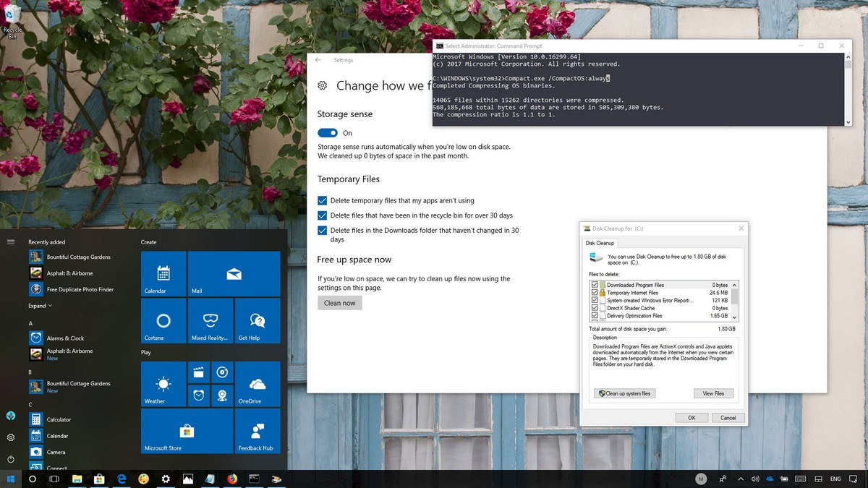Expand the Recently added list in Start
Viewport: 868px width, 488px height.
point(41,306)
